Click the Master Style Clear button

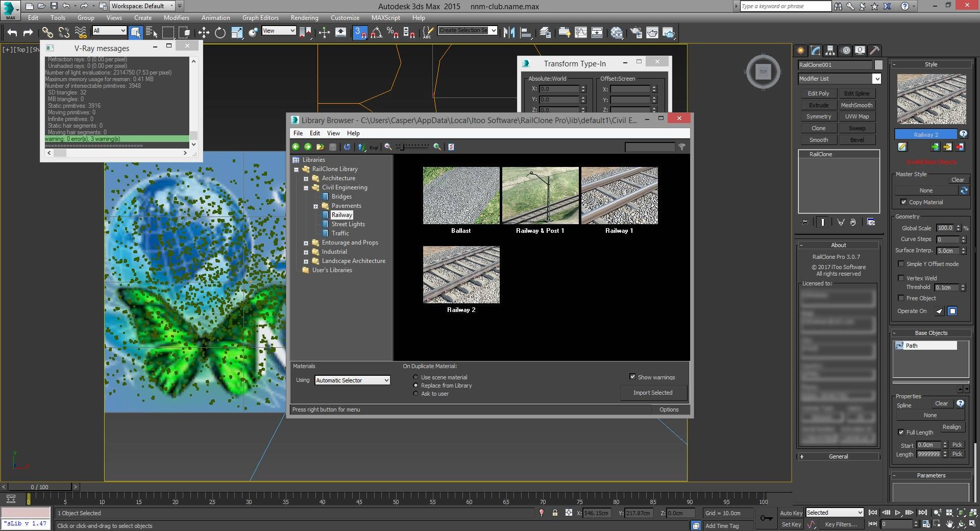(958, 180)
